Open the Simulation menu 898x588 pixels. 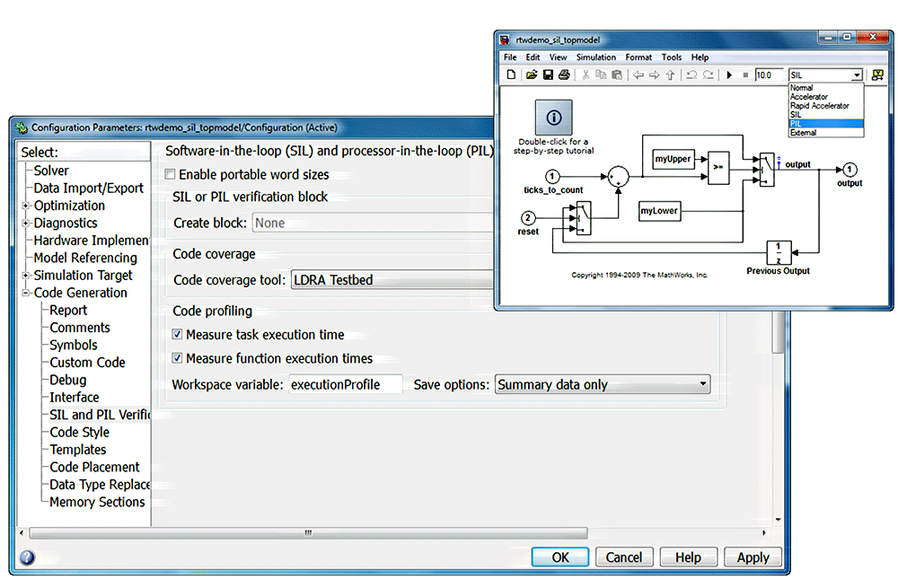(x=595, y=57)
